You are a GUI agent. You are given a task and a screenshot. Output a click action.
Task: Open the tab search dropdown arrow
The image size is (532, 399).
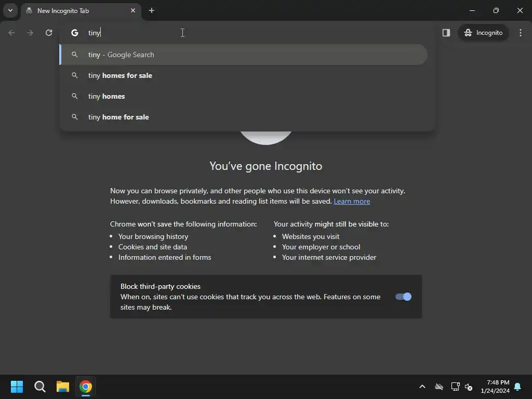[10, 10]
